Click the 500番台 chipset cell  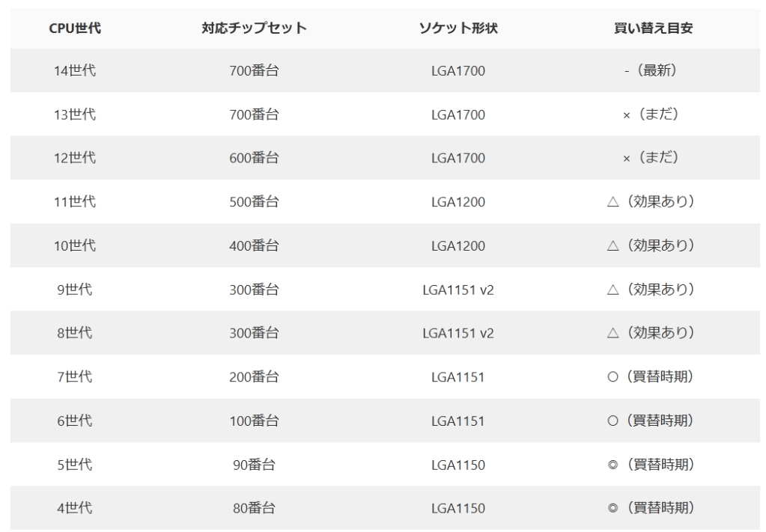(254, 202)
